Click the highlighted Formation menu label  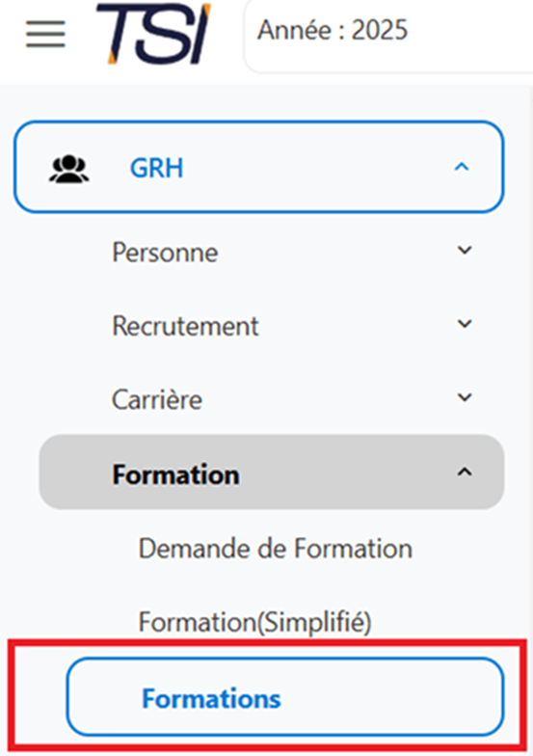pyautogui.click(x=175, y=474)
